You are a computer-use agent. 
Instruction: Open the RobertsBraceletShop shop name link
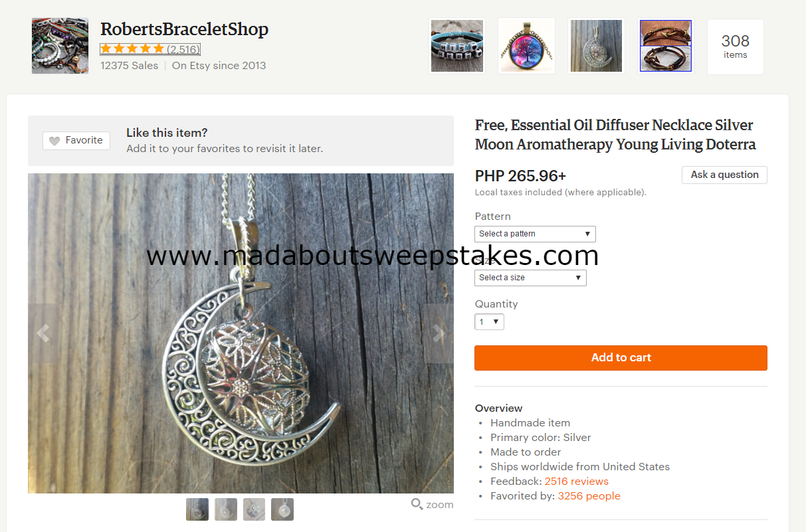(x=184, y=29)
